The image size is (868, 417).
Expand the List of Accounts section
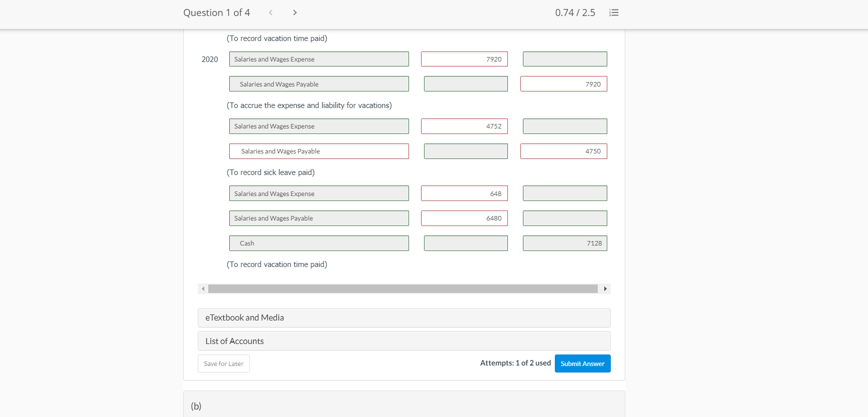(x=404, y=341)
